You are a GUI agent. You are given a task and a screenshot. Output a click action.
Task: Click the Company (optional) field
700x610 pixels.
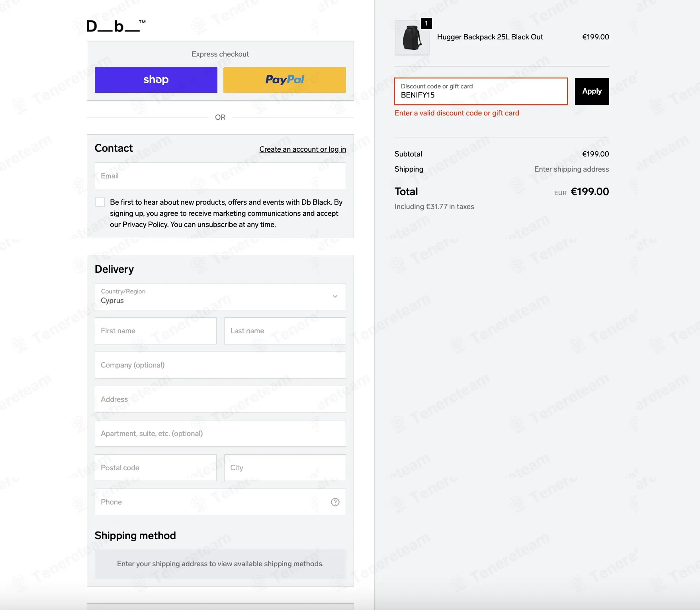tap(220, 365)
